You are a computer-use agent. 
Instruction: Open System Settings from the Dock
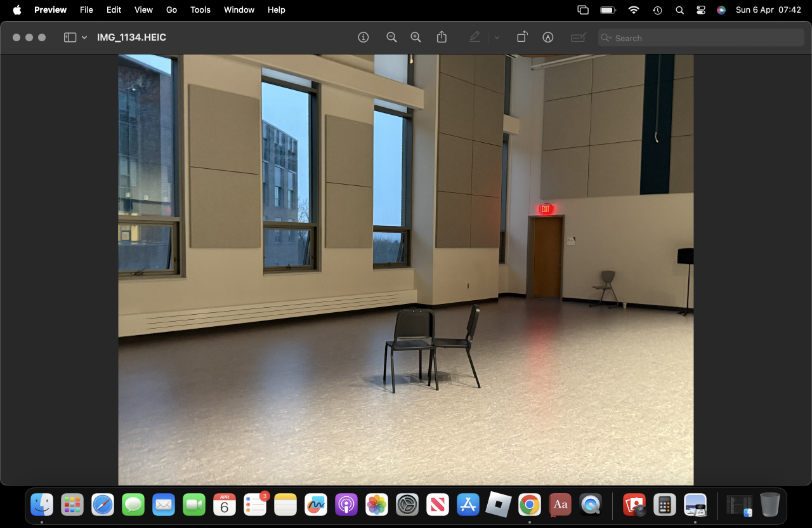tap(407, 505)
